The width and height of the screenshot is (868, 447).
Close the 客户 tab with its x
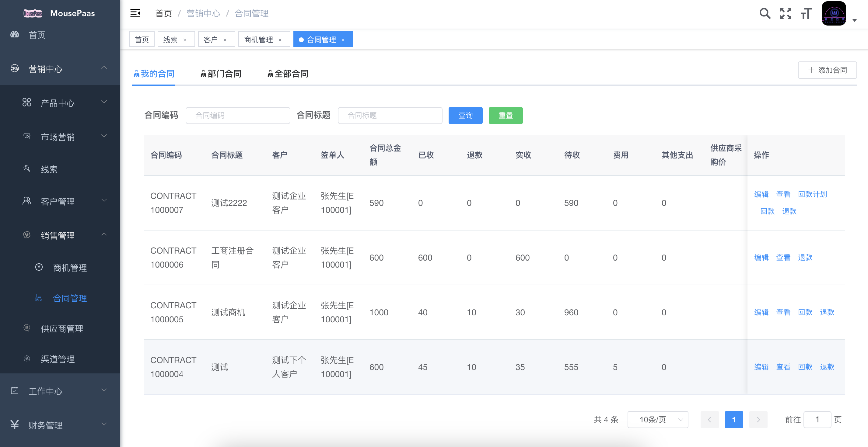coord(225,40)
